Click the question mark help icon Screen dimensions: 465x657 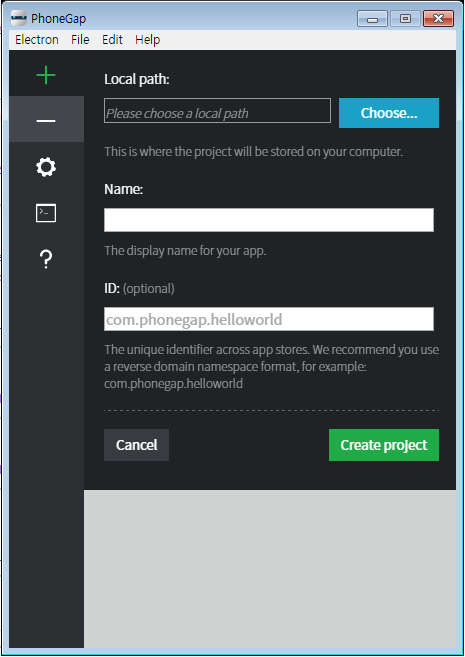pos(46,259)
